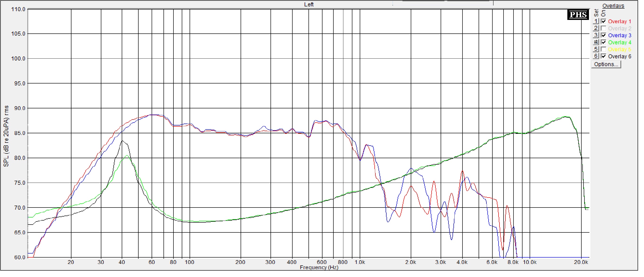Click the blue Overlay 3 label
This screenshot has height=277, width=644.
click(x=620, y=36)
